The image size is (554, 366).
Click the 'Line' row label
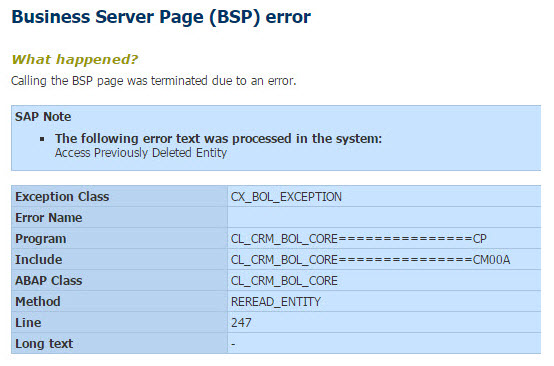click(28, 323)
